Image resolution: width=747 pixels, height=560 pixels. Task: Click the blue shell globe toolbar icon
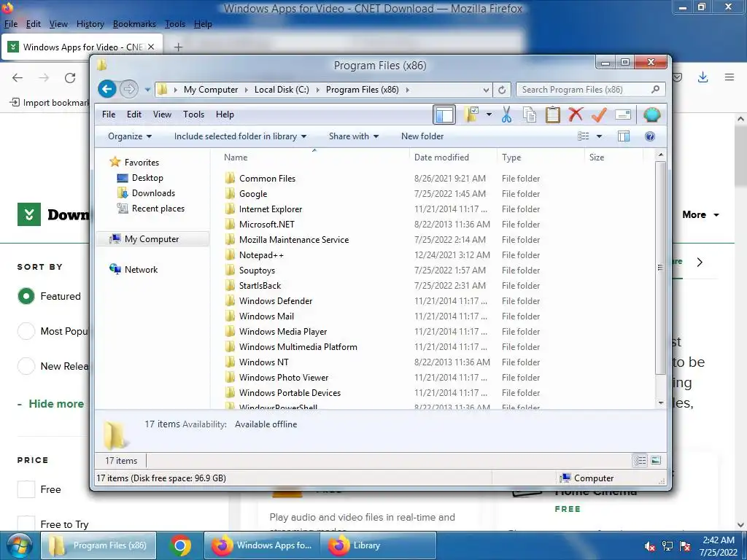click(651, 114)
